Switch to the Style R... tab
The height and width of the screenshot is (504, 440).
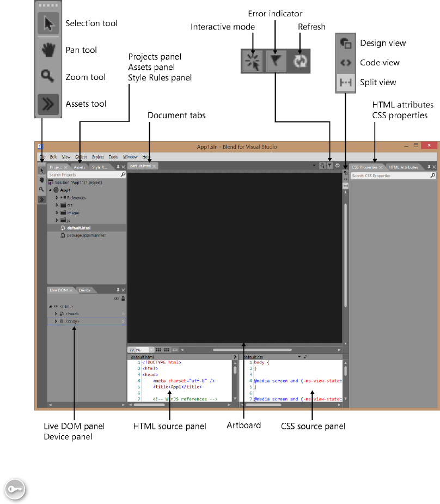click(100, 167)
